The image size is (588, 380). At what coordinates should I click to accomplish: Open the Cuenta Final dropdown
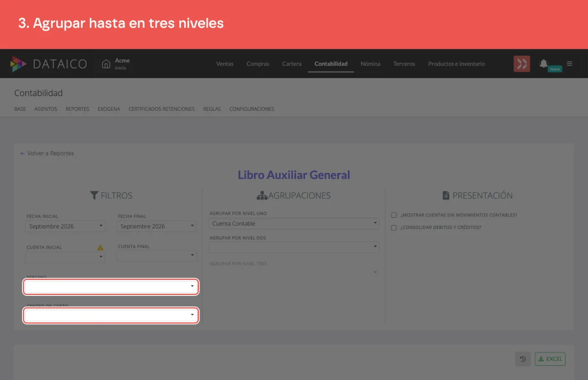click(x=157, y=256)
